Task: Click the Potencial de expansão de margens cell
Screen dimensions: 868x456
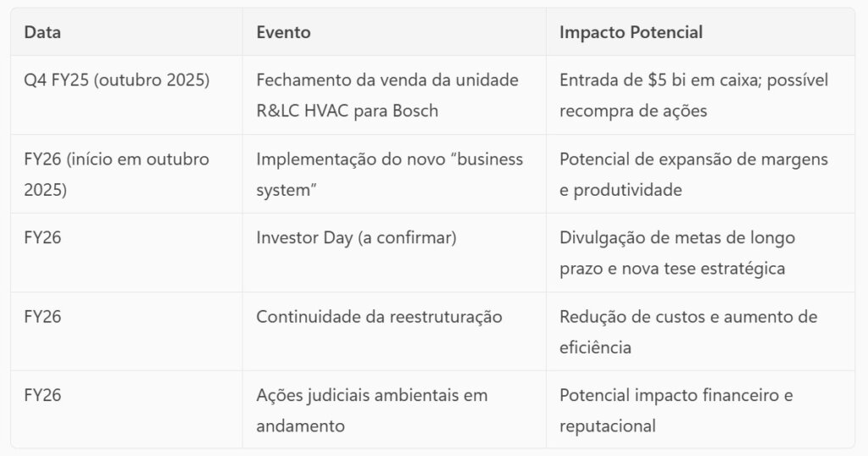Action: tap(693, 174)
